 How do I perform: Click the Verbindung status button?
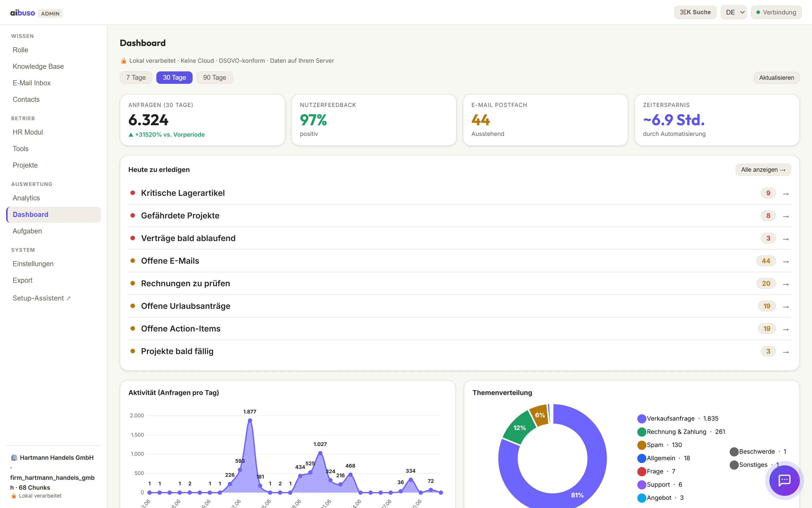click(x=776, y=12)
